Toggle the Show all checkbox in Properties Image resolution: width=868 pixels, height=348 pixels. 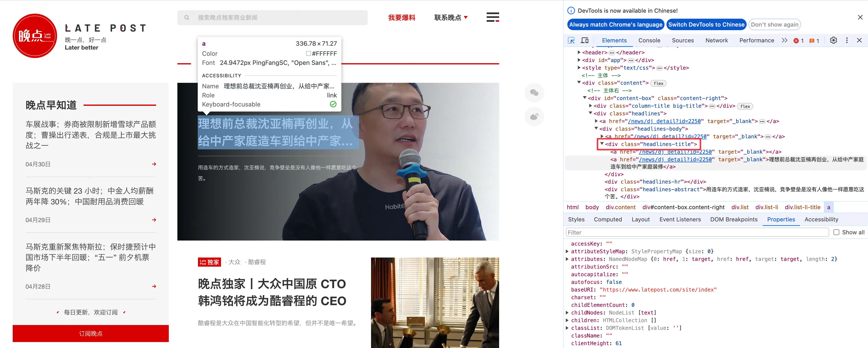click(836, 232)
